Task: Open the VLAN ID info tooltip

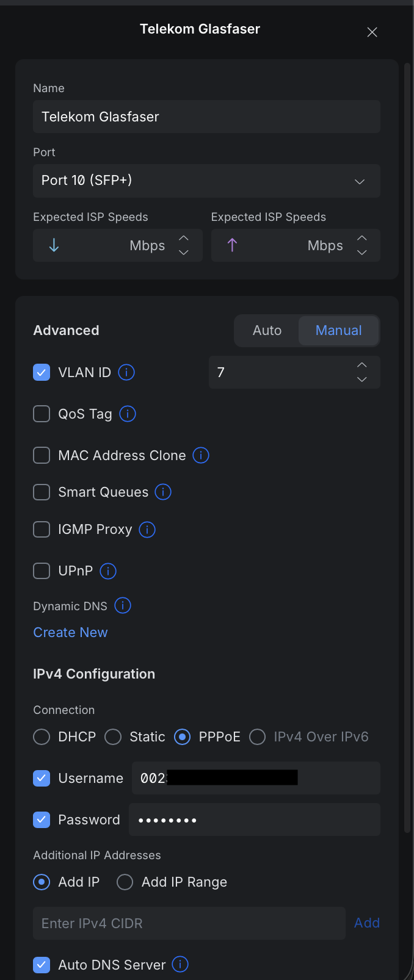Action: point(126,372)
